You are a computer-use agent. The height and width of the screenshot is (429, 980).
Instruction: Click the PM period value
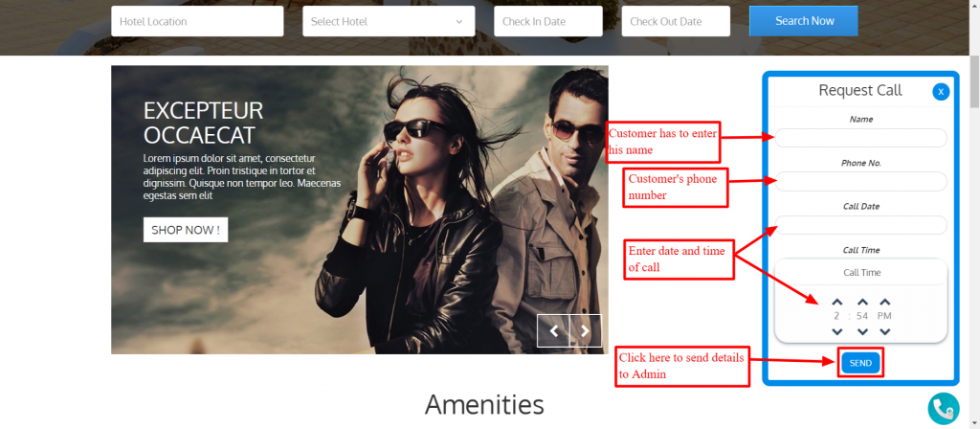coord(884,316)
